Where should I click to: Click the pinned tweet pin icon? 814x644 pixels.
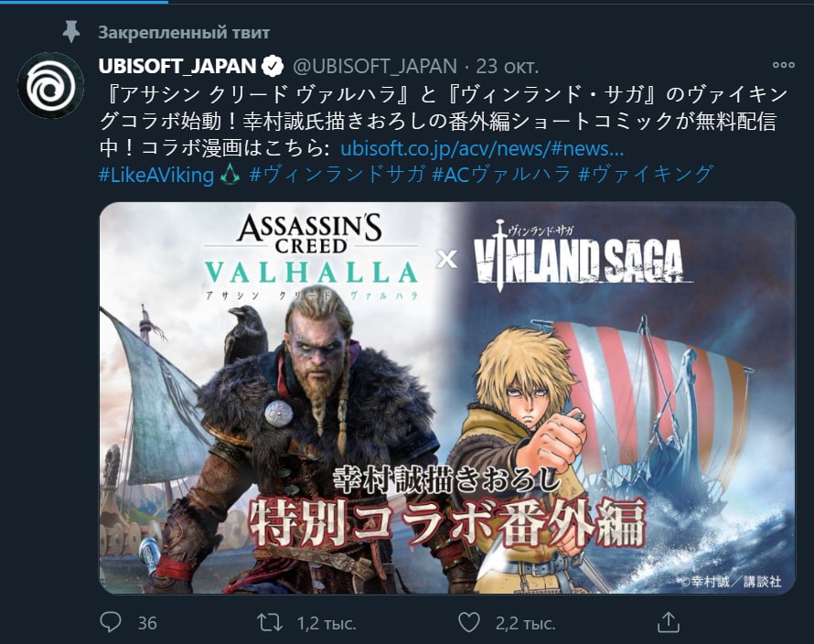(71, 32)
